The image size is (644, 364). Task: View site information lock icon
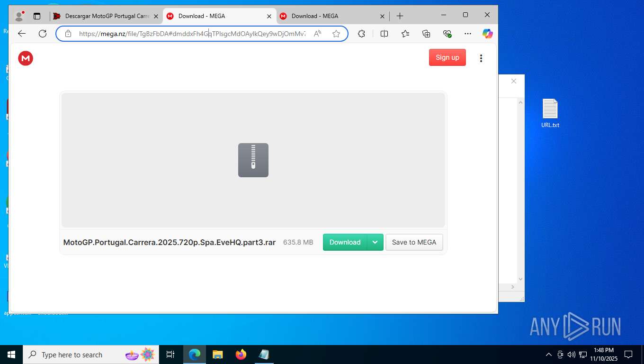click(68, 34)
